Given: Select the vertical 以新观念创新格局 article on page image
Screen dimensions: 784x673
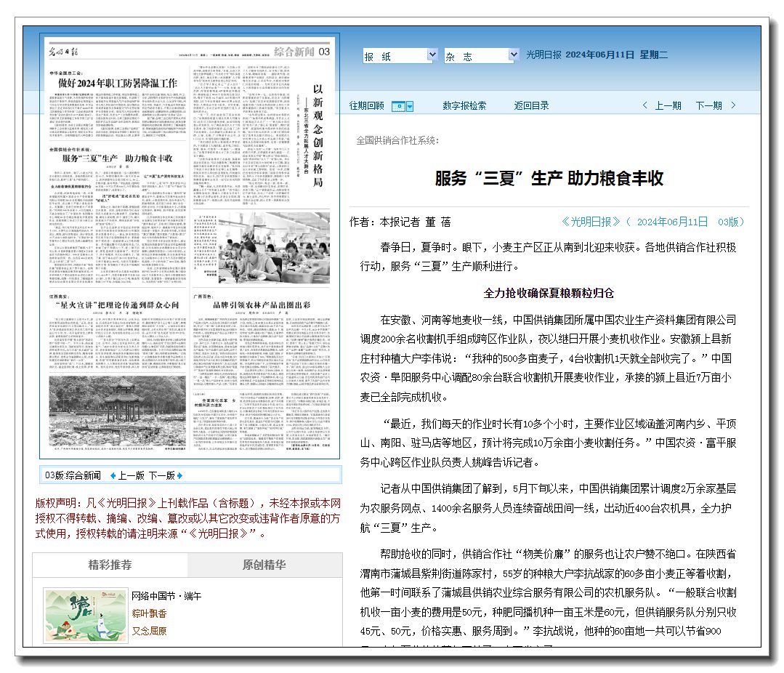Looking at the screenshot, I should click(318, 135).
